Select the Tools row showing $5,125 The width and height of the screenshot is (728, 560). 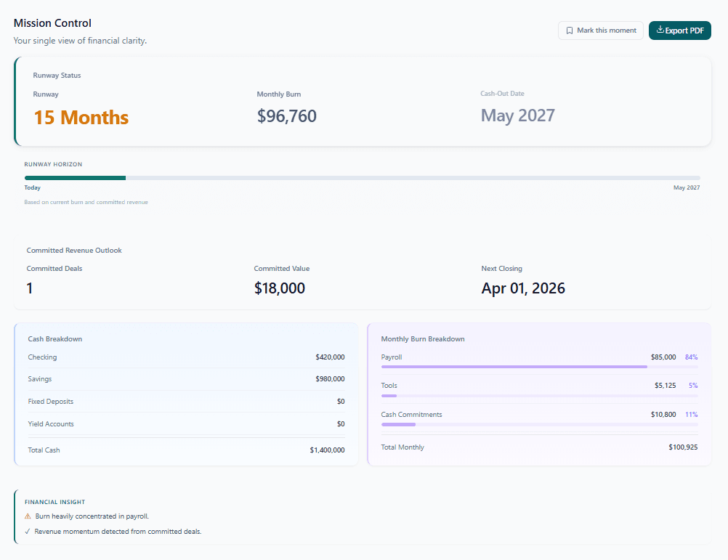click(x=539, y=385)
